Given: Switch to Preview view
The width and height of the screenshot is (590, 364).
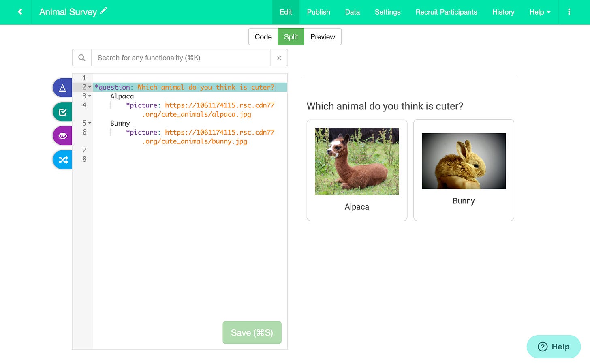Looking at the screenshot, I should click(x=323, y=37).
